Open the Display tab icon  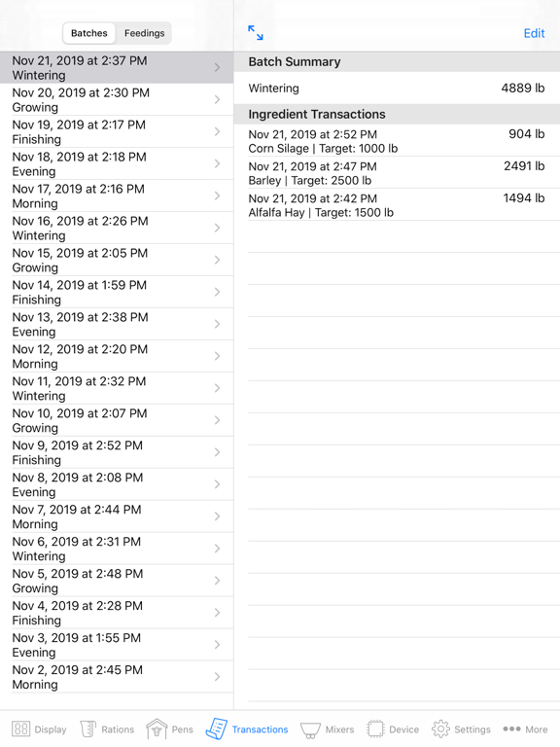21,729
